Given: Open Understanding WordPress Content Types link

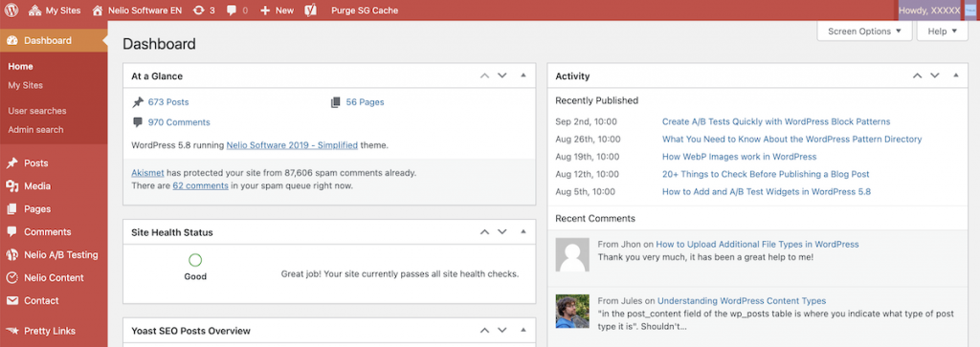Looking at the screenshot, I should pyautogui.click(x=742, y=300).
